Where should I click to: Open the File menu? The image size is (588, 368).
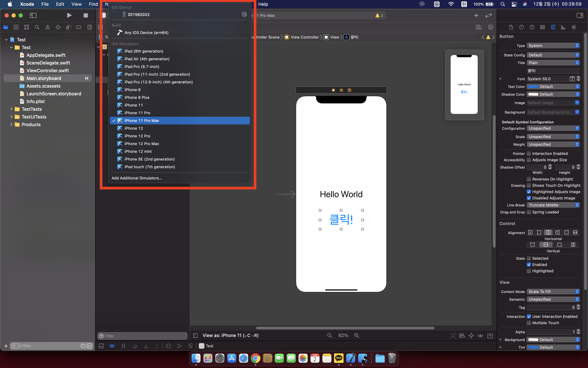click(45, 4)
